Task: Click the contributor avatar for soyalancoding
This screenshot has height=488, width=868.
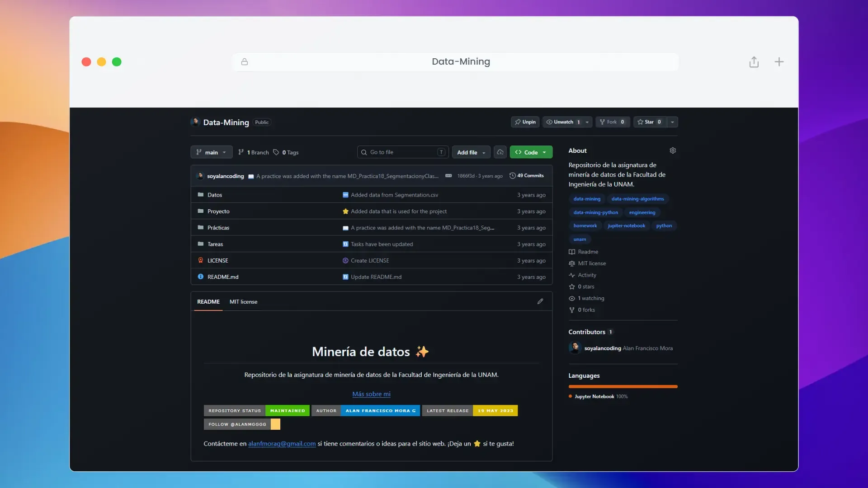Action: point(575,348)
